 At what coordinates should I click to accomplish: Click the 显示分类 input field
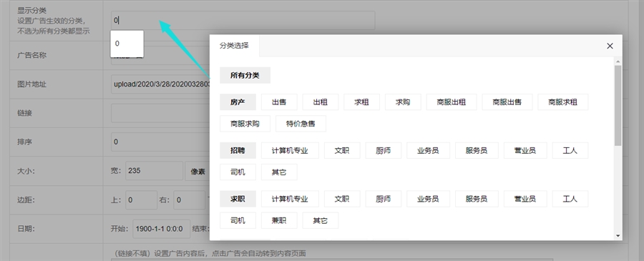[x=243, y=20]
